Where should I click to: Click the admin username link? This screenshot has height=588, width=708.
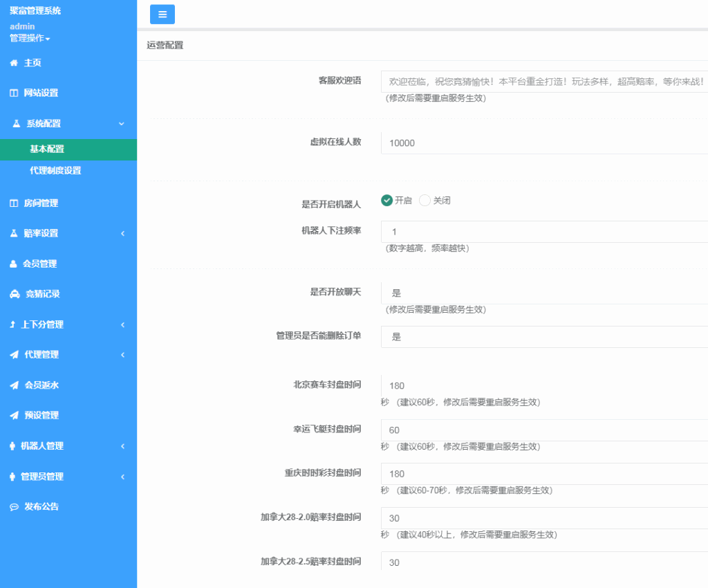(21, 26)
